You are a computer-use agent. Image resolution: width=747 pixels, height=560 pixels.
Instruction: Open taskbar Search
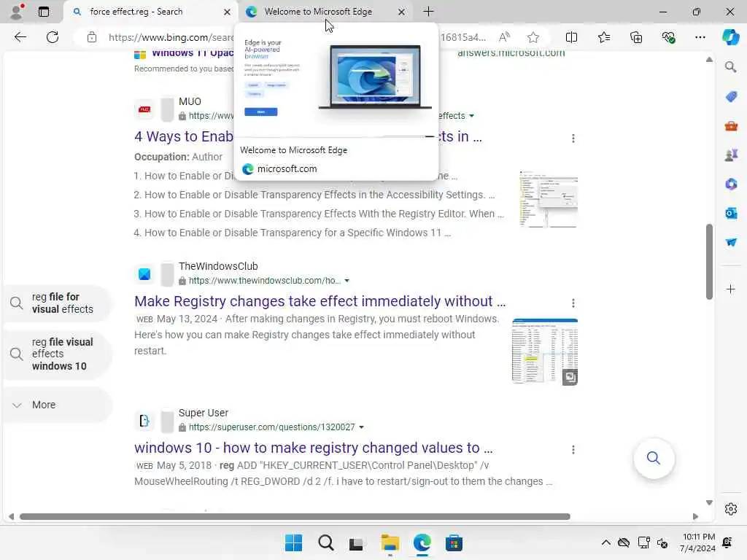coord(326,542)
